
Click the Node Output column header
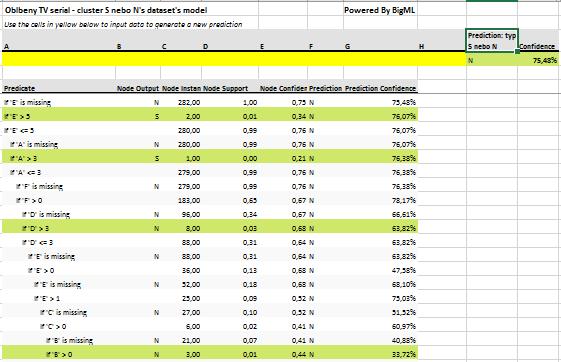click(138, 88)
